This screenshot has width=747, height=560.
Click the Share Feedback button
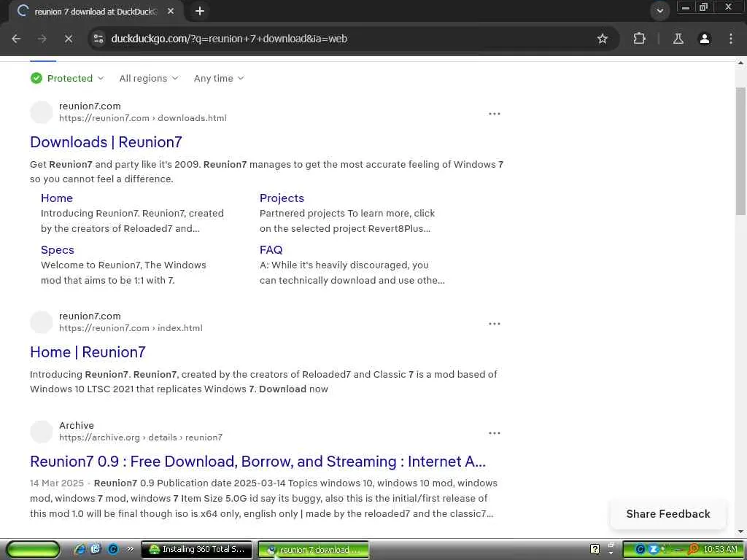(x=668, y=514)
